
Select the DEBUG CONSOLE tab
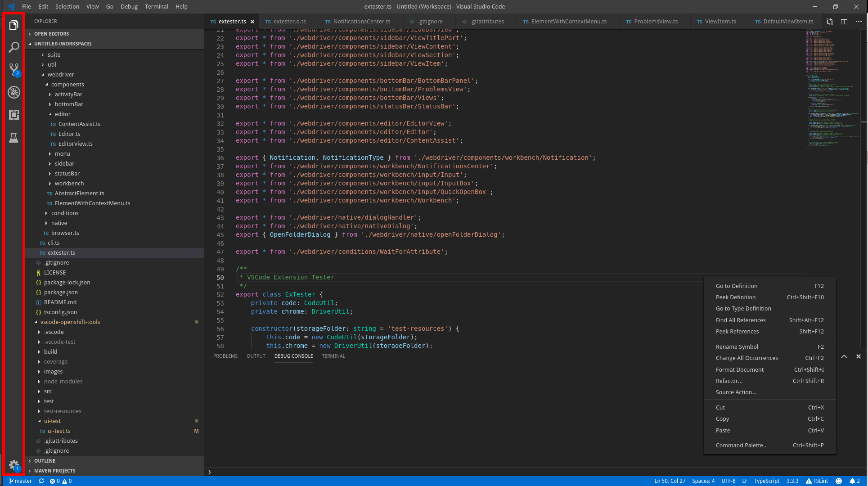pyautogui.click(x=293, y=355)
